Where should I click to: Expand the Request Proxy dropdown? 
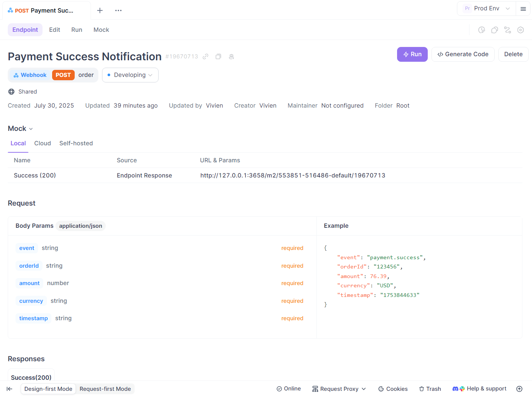(339, 389)
